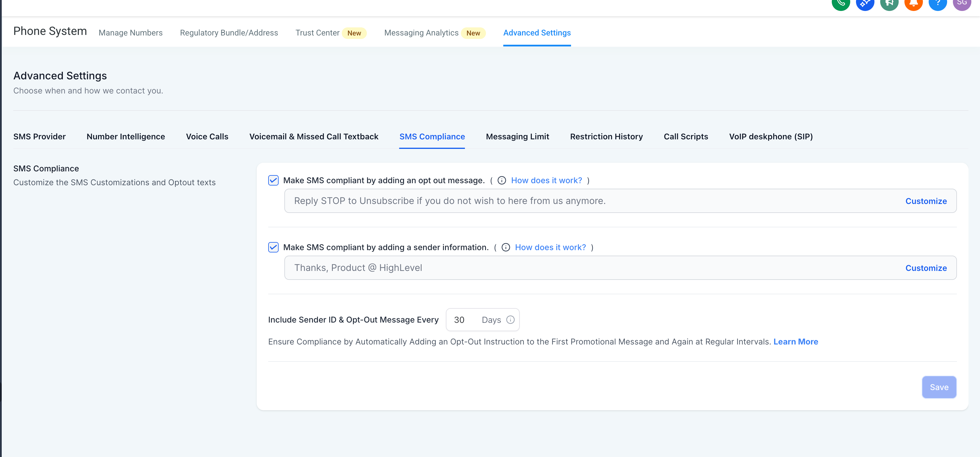This screenshot has width=980, height=457.
Task: Disable the sender information compliance checkbox
Action: pos(273,247)
